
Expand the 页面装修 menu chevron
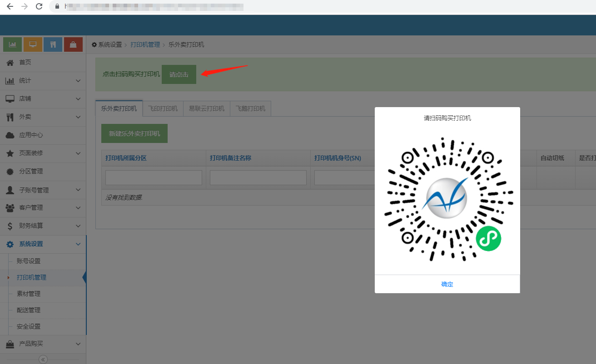pos(78,153)
